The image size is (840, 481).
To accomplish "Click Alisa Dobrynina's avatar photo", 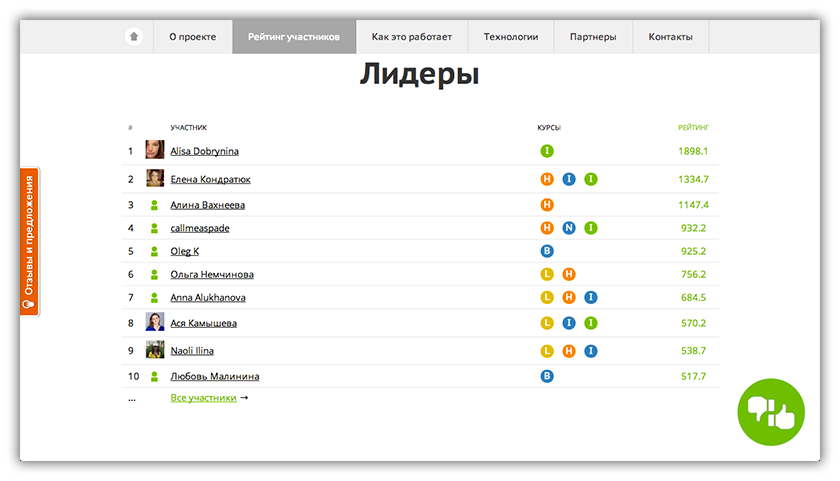I will (155, 149).
